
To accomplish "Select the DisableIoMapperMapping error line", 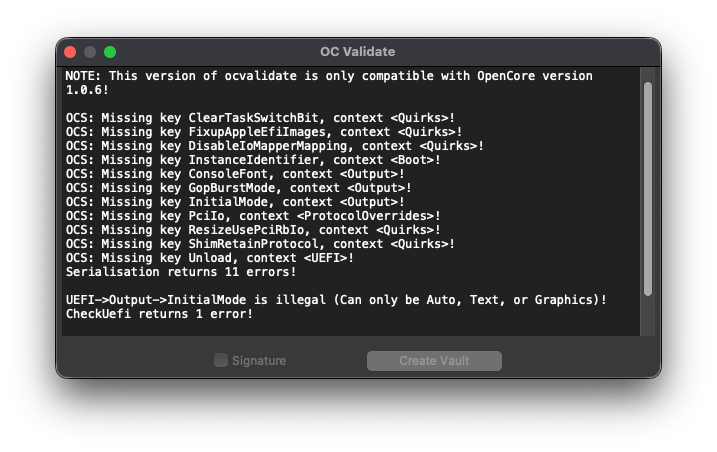I will 275,146.
